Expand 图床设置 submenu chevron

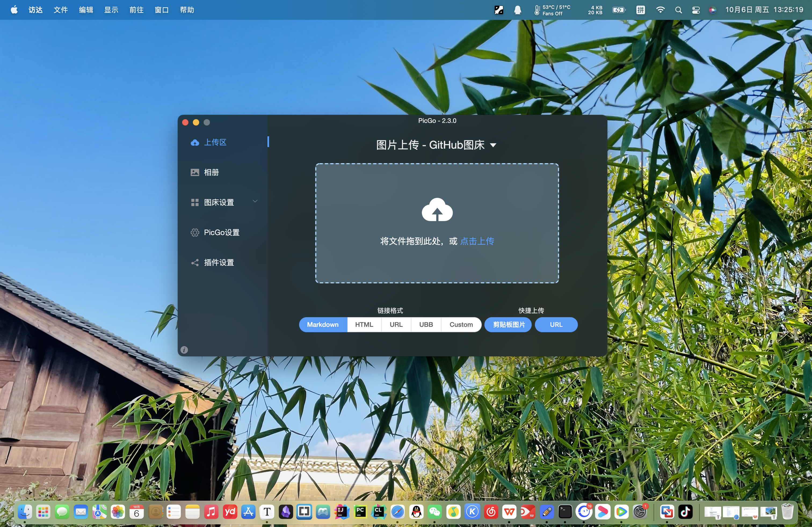255,202
